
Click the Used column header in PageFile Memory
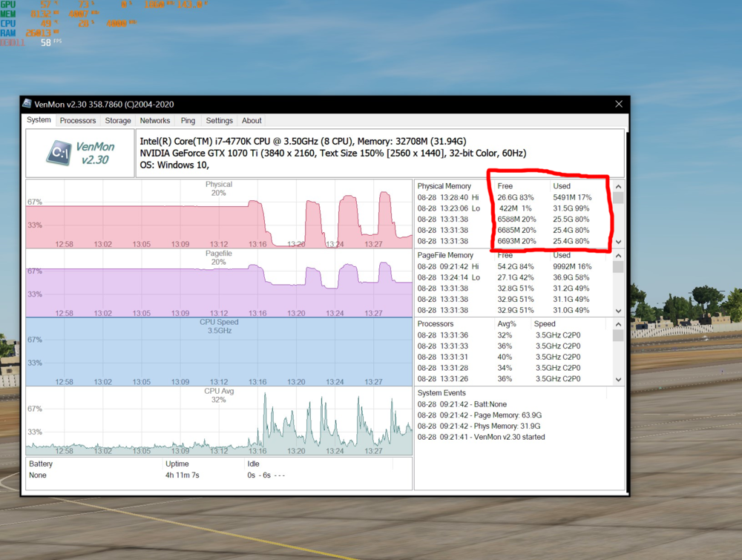(562, 255)
